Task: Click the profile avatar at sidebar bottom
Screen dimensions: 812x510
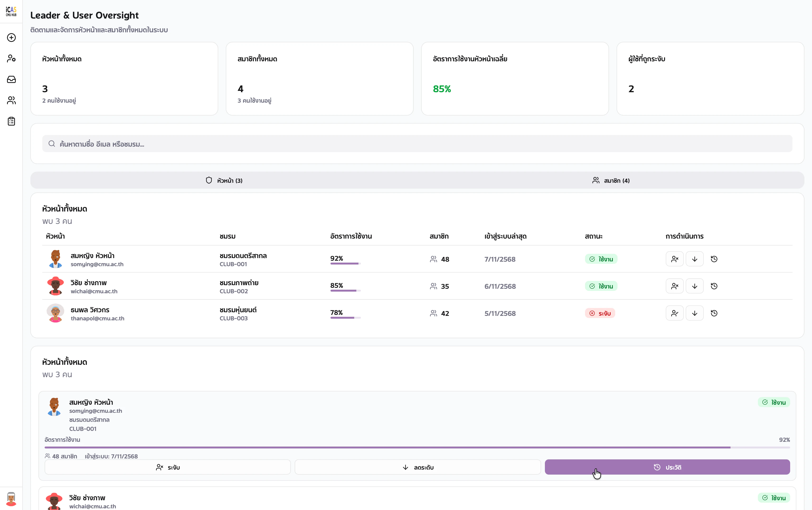Action: coord(11,499)
